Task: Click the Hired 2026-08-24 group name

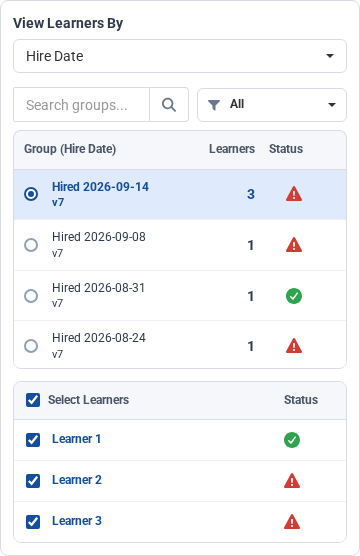Action: tap(99, 338)
